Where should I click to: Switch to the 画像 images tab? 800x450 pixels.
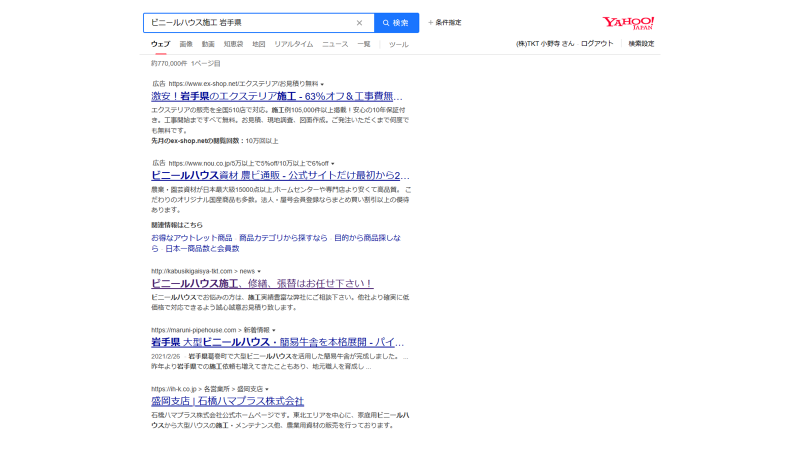(186, 44)
